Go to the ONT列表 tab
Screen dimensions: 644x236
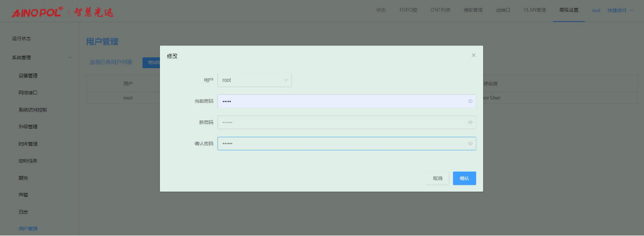(x=440, y=10)
